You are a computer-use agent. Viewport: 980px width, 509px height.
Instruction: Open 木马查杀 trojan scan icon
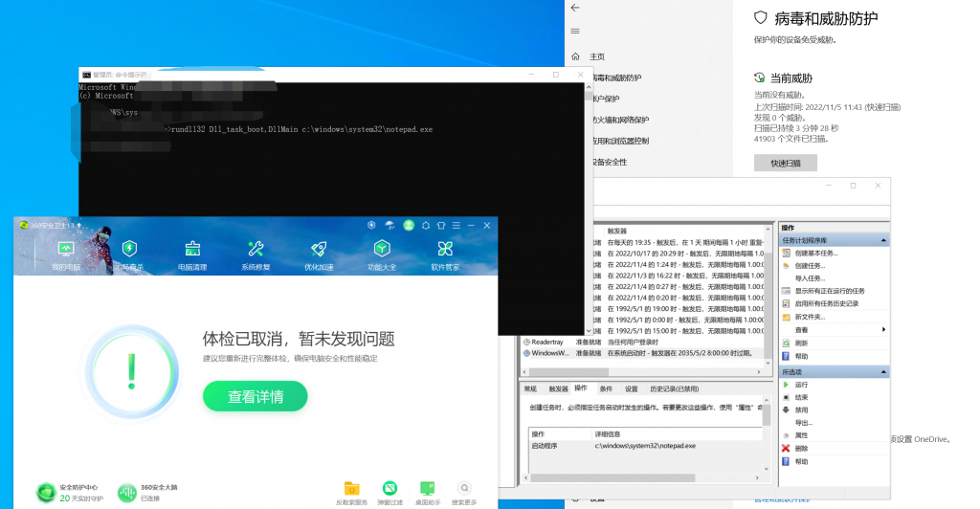(x=129, y=255)
